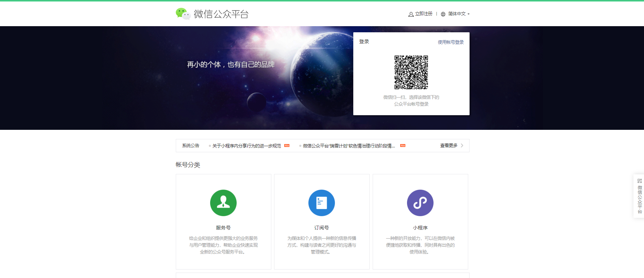Click the 登录 heading in login panel

tap(364, 41)
